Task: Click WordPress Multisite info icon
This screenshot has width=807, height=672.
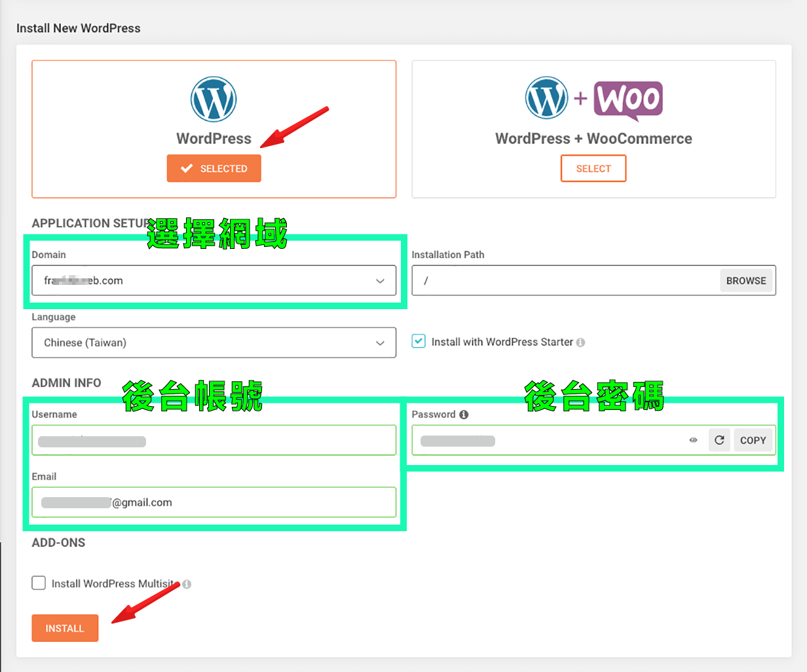Action: (x=187, y=584)
